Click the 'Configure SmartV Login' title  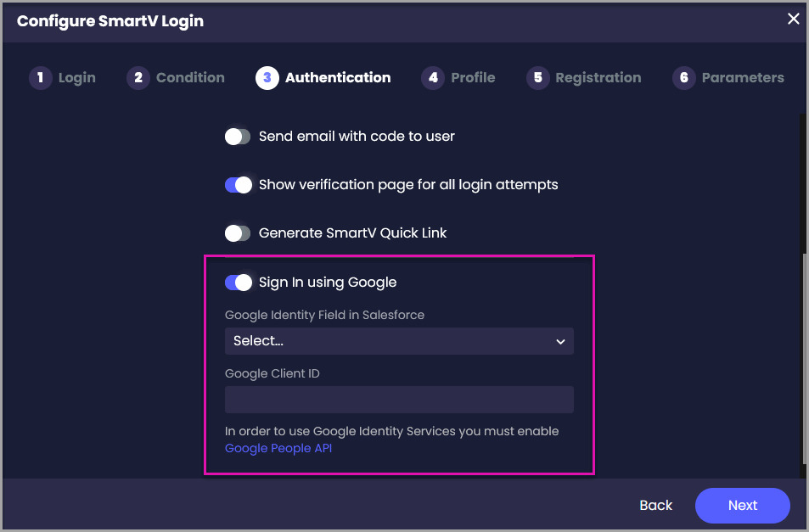click(110, 21)
